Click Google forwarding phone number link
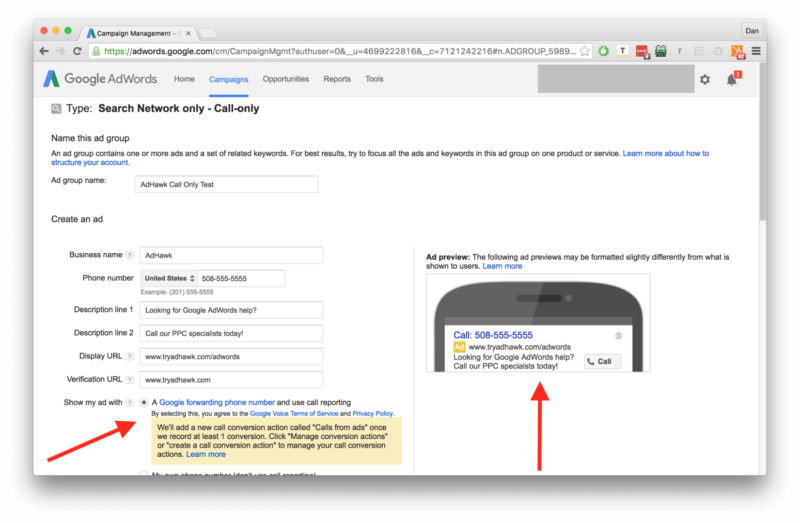This screenshot has width=800, height=523. point(217,402)
